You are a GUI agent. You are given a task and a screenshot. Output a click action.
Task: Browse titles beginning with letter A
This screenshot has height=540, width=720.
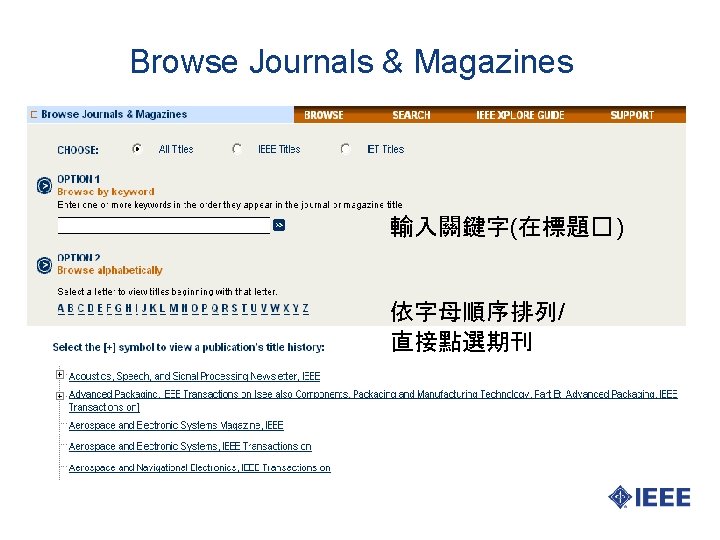61,309
